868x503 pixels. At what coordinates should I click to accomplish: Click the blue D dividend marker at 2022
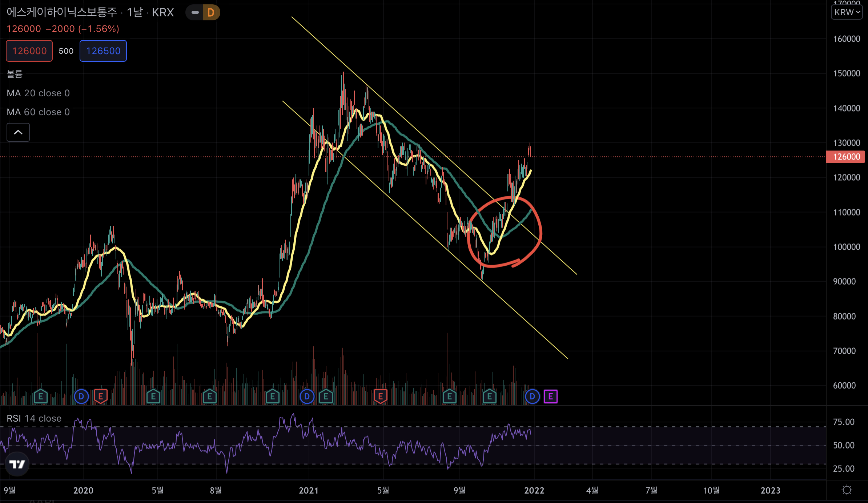[533, 397]
